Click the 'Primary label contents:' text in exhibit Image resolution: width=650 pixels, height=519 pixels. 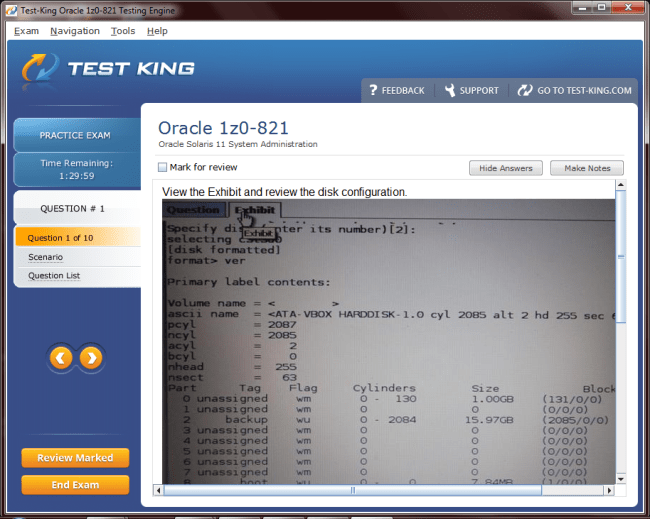[x=249, y=282]
